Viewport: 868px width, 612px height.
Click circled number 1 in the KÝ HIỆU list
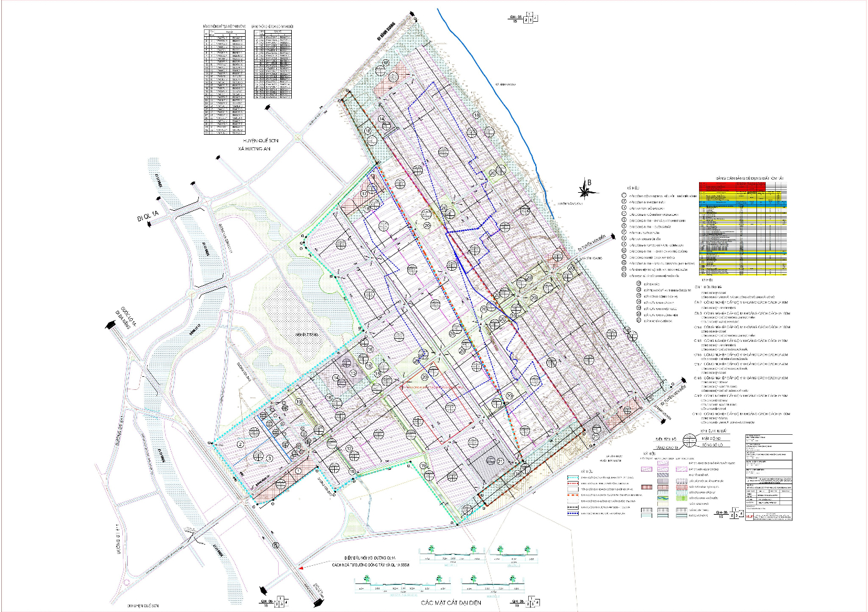624,196
